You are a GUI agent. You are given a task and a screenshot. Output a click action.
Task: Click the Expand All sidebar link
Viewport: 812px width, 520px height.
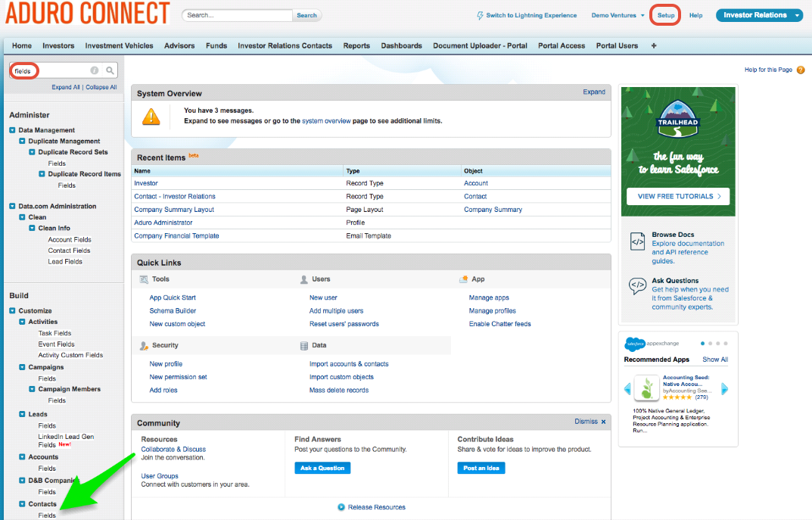pyautogui.click(x=66, y=87)
